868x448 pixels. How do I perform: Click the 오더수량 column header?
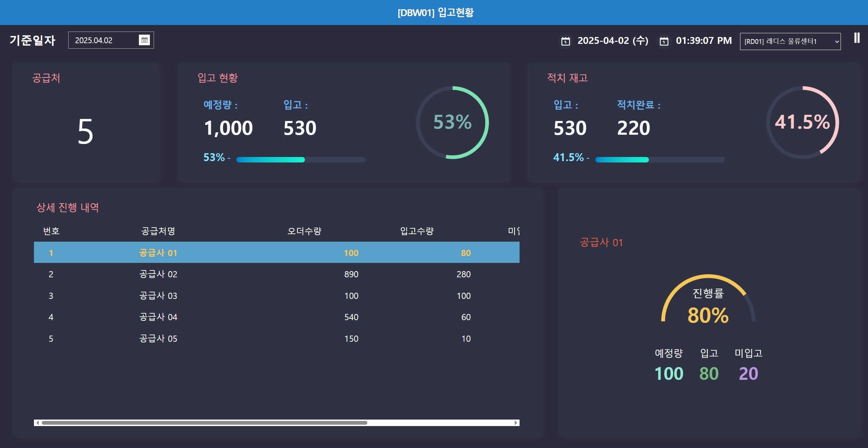pyautogui.click(x=304, y=231)
